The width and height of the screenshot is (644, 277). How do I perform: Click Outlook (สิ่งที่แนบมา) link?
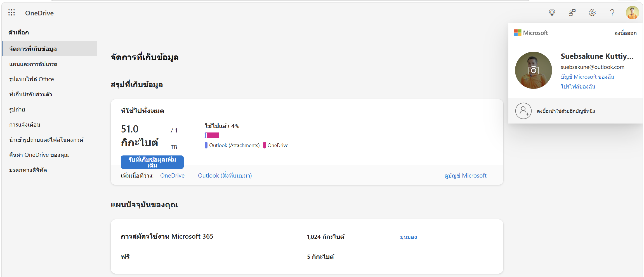225,176
